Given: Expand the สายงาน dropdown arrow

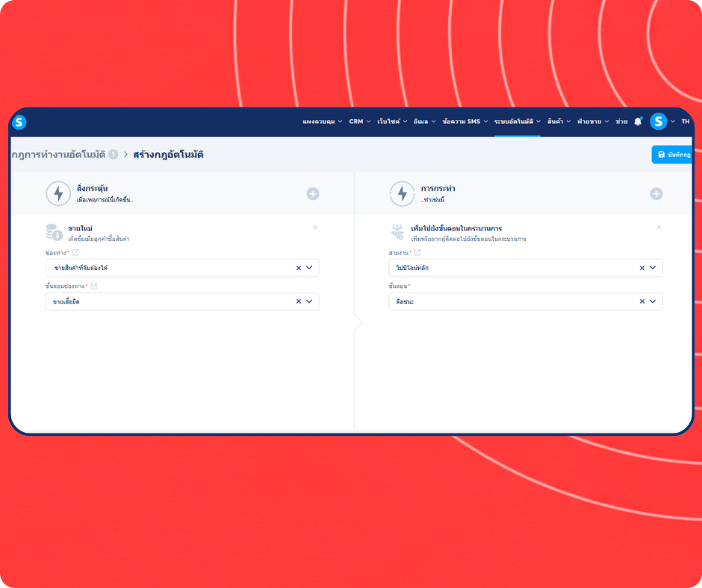Looking at the screenshot, I should point(652,268).
